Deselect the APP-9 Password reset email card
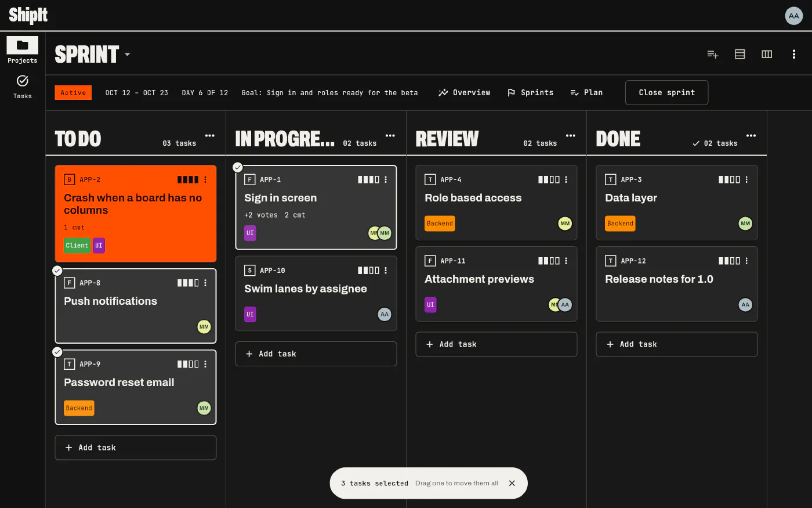 point(57,352)
